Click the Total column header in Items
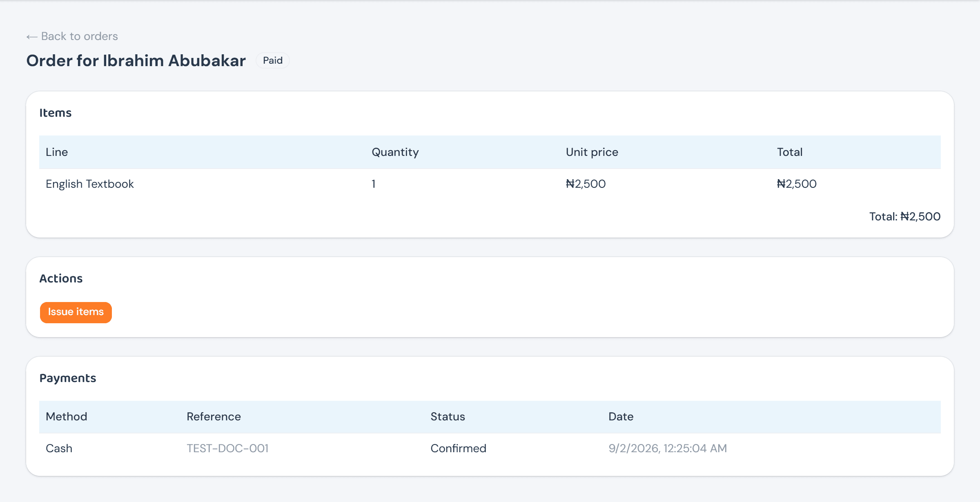This screenshot has width=980, height=502. tap(789, 152)
